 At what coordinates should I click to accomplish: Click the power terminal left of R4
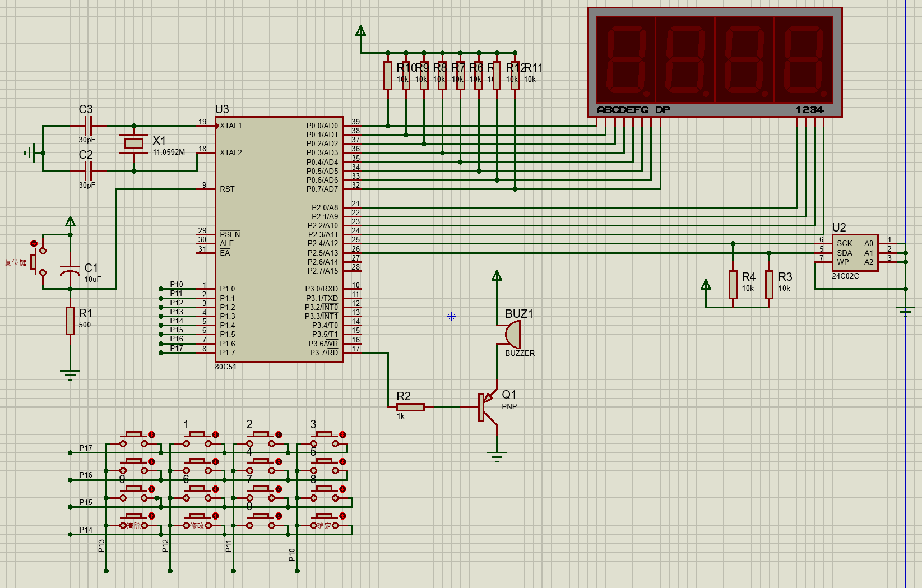point(706,285)
